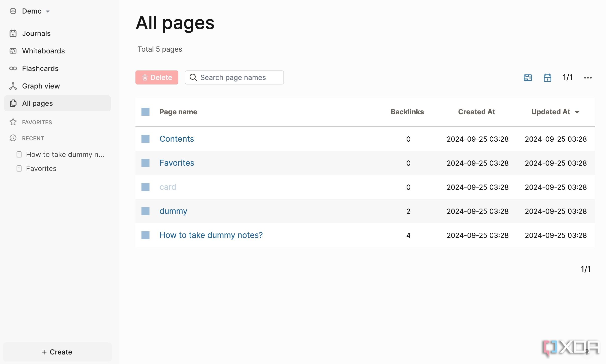The height and width of the screenshot is (364, 606).
Task: Toggle checkbox for Favorites row
Action: 145,163
